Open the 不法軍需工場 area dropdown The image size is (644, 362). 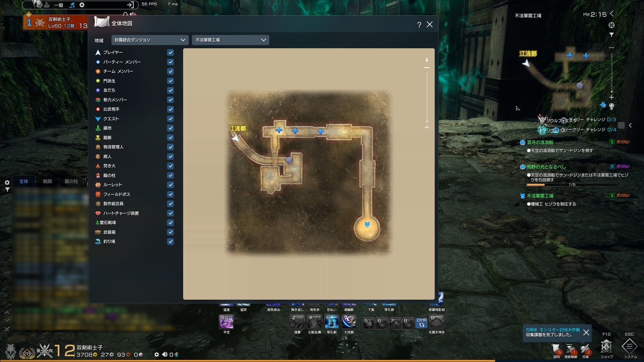click(231, 40)
